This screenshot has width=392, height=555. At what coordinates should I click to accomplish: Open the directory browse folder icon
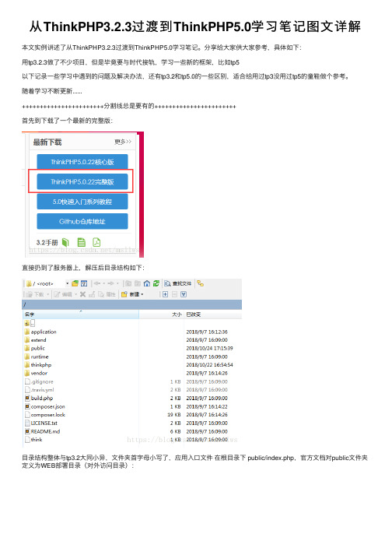click(x=75, y=283)
